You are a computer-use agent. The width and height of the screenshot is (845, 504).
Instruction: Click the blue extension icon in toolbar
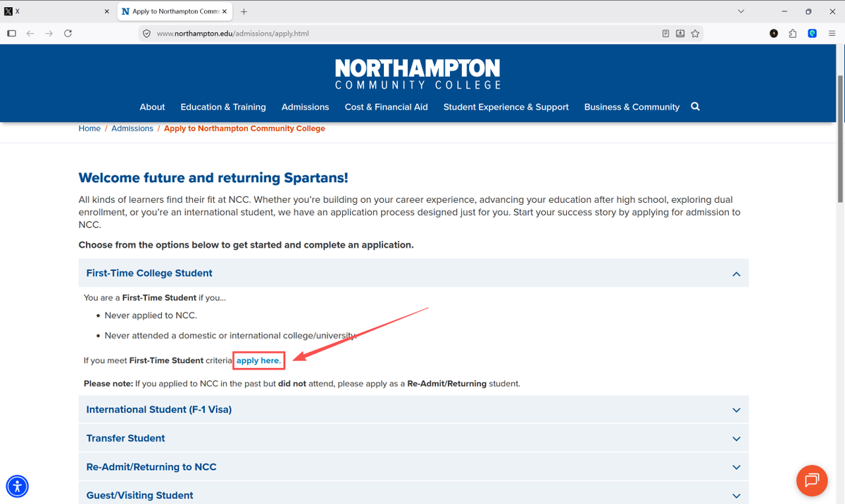[x=812, y=33]
